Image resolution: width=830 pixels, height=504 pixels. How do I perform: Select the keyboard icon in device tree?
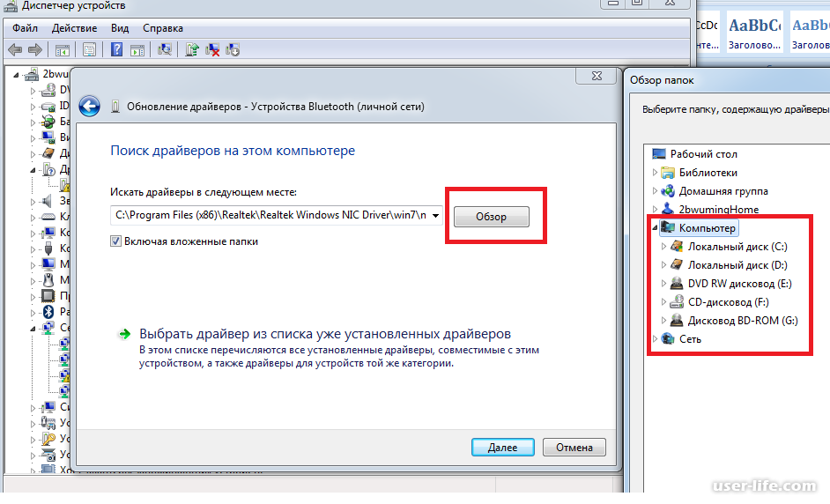[48, 217]
